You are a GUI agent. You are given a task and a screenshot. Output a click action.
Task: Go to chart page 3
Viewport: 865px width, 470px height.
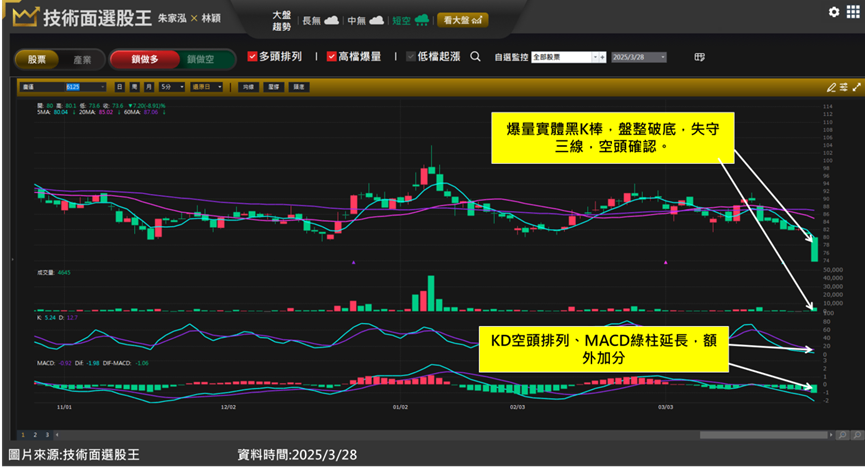(47, 435)
